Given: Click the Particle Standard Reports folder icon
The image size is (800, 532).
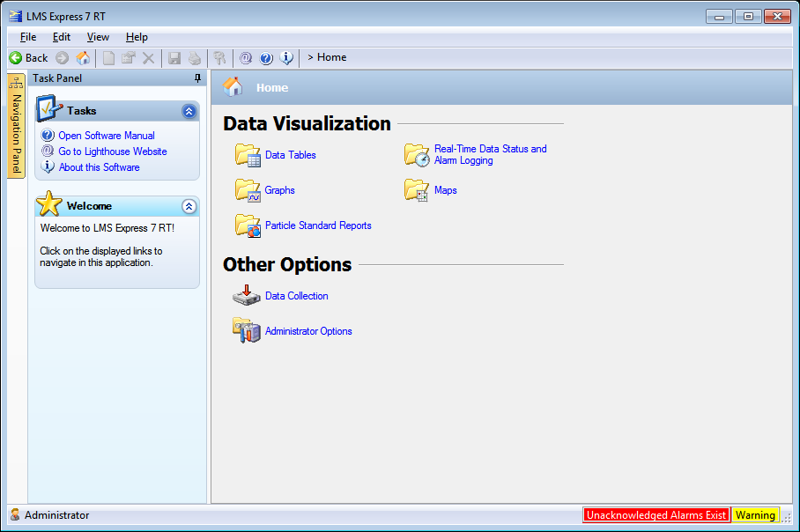Looking at the screenshot, I should pos(248,225).
